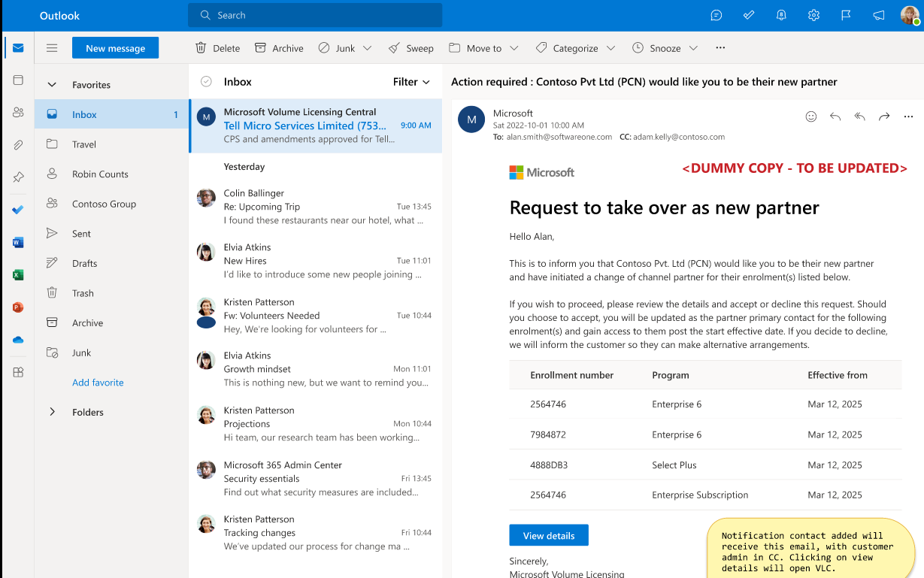Open the Projections email

click(316, 424)
